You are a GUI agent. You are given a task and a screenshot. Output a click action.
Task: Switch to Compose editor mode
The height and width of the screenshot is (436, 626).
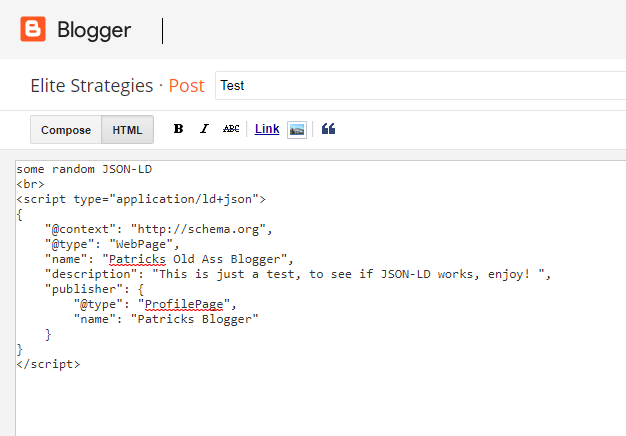coord(66,130)
